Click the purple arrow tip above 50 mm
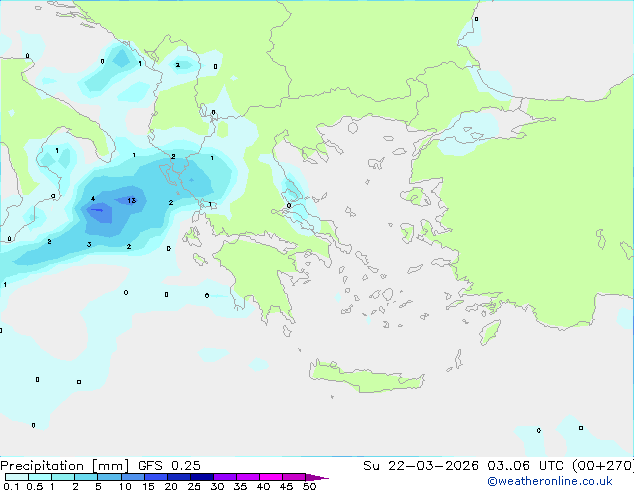Viewport: 634px width, 490px height. (317, 477)
